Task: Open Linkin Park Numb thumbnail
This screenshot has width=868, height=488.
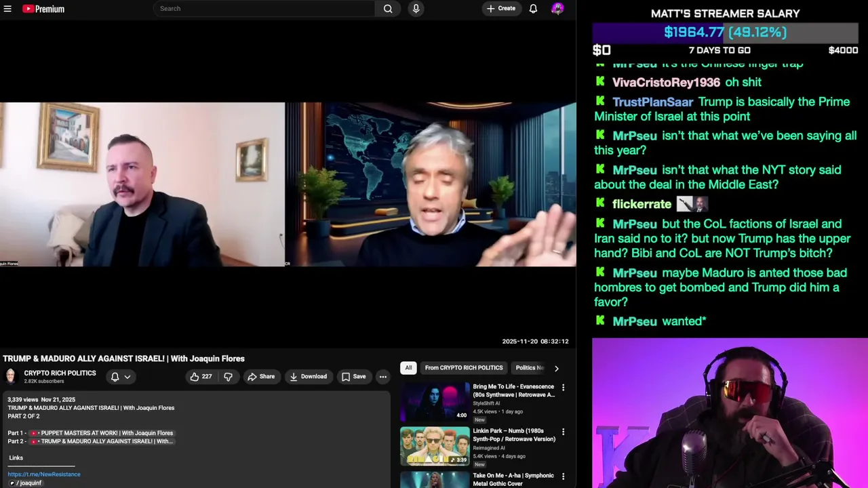Action: 434,446
